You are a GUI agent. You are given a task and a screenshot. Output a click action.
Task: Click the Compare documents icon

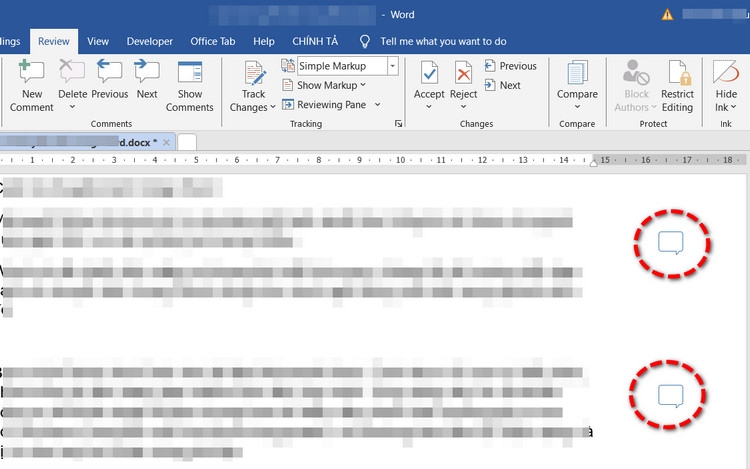[x=577, y=73]
